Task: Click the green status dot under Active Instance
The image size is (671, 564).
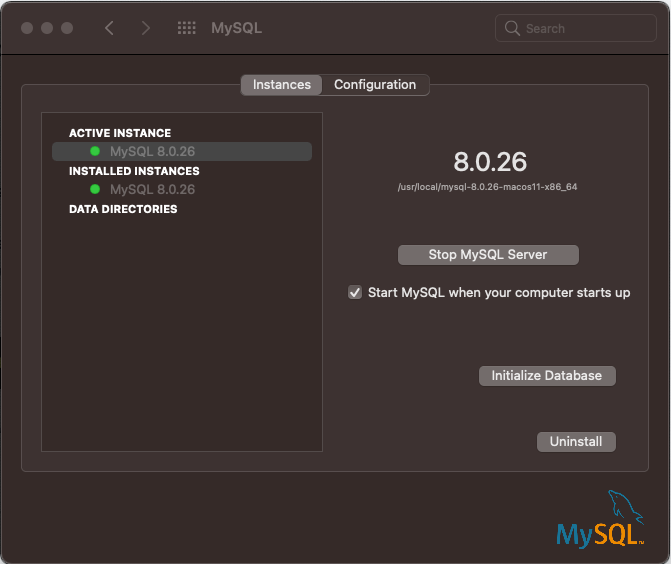Action: click(95, 151)
